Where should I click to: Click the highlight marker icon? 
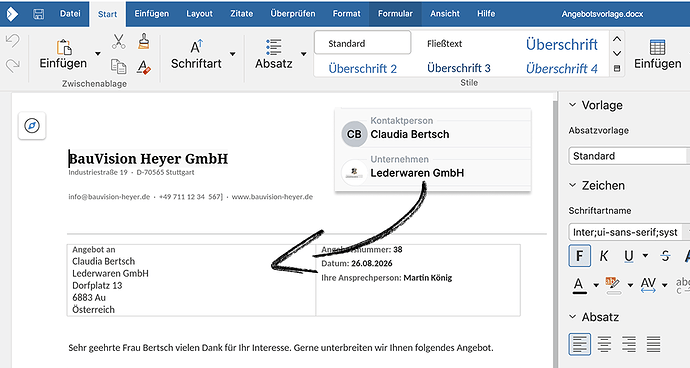click(x=613, y=284)
